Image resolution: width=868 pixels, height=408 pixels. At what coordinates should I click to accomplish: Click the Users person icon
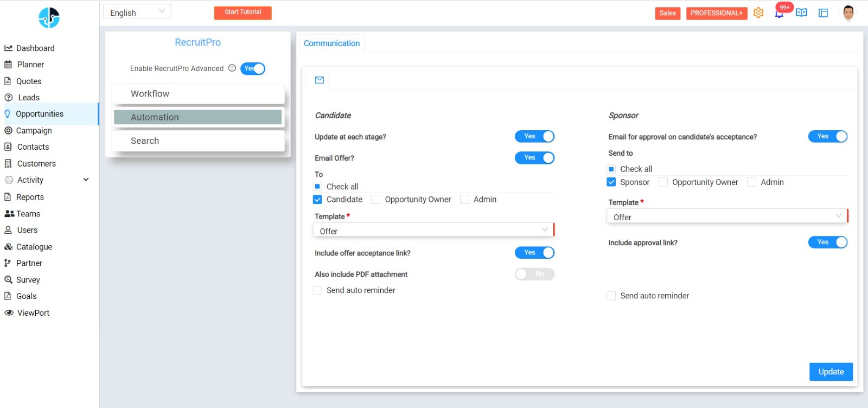(x=8, y=230)
